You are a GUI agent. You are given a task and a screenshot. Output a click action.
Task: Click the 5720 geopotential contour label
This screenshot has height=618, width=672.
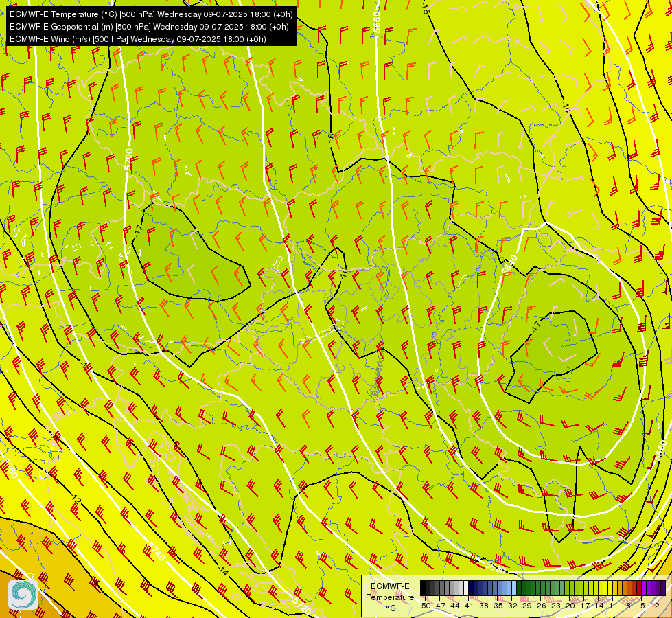[x=302, y=606]
